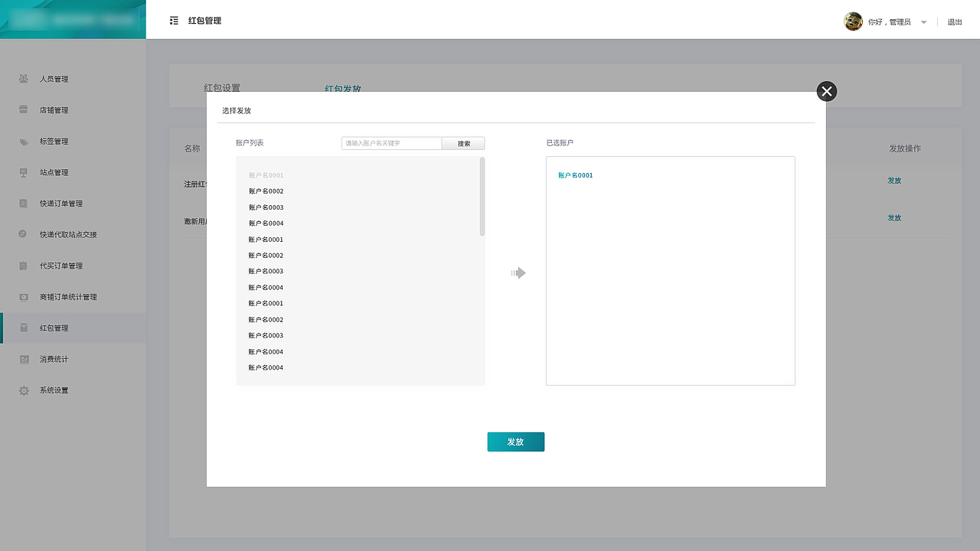Click the 你好，管理员 greeting text
Screen dimensions: 980x551
(890, 22)
